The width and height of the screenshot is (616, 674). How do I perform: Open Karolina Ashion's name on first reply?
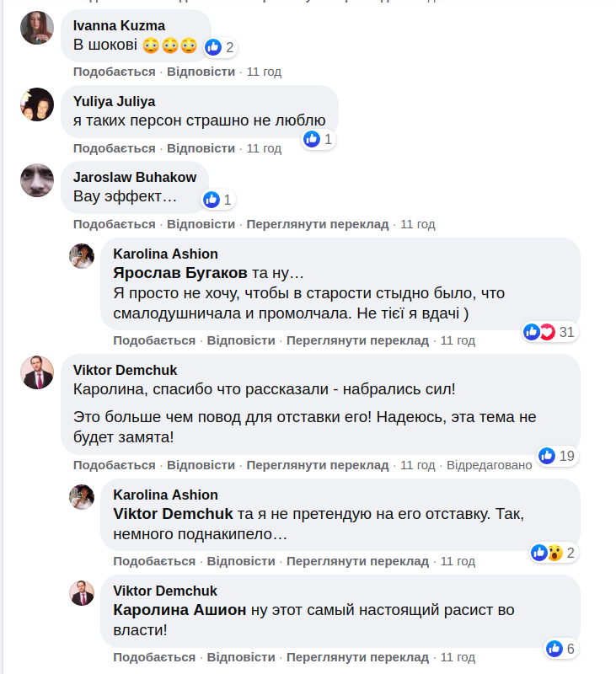pyautogui.click(x=165, y=254)
